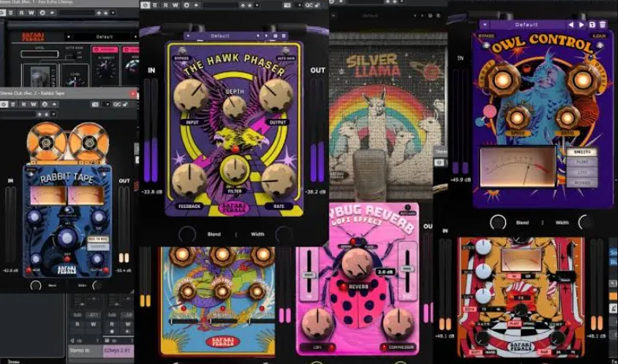Click the Lofi knob on Ladybug Reverb
The width and height of the screenshot is (618, 364).
tap(318, 324)
